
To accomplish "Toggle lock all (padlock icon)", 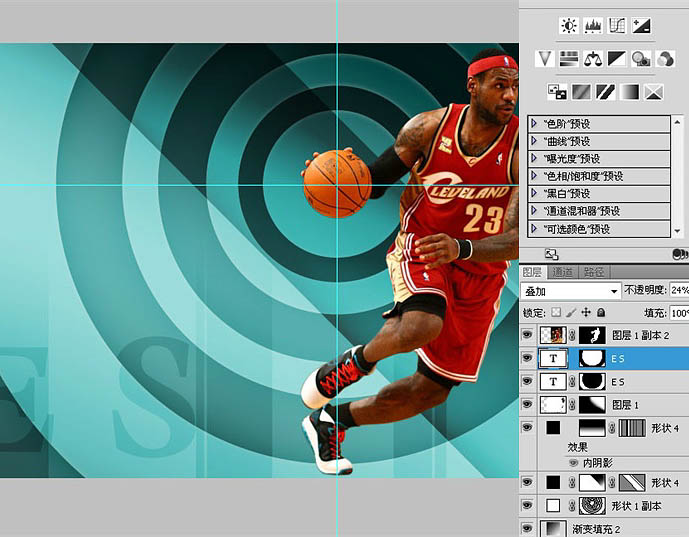I will [x=601, y=312].
